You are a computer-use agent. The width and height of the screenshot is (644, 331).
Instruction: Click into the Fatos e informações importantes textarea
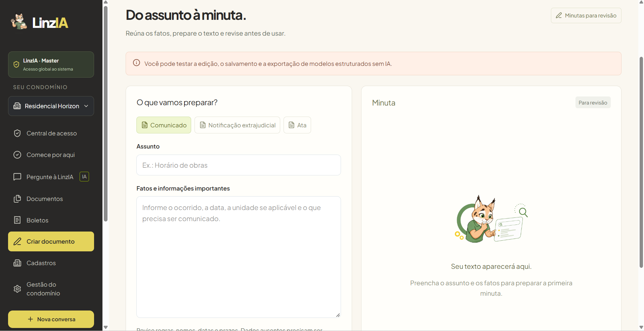239,257
